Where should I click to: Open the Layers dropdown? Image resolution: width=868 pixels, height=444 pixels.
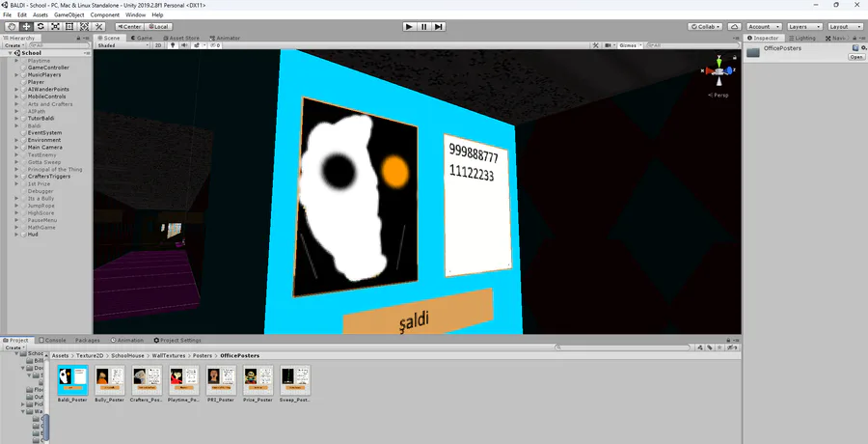click(x=804, y=27)
